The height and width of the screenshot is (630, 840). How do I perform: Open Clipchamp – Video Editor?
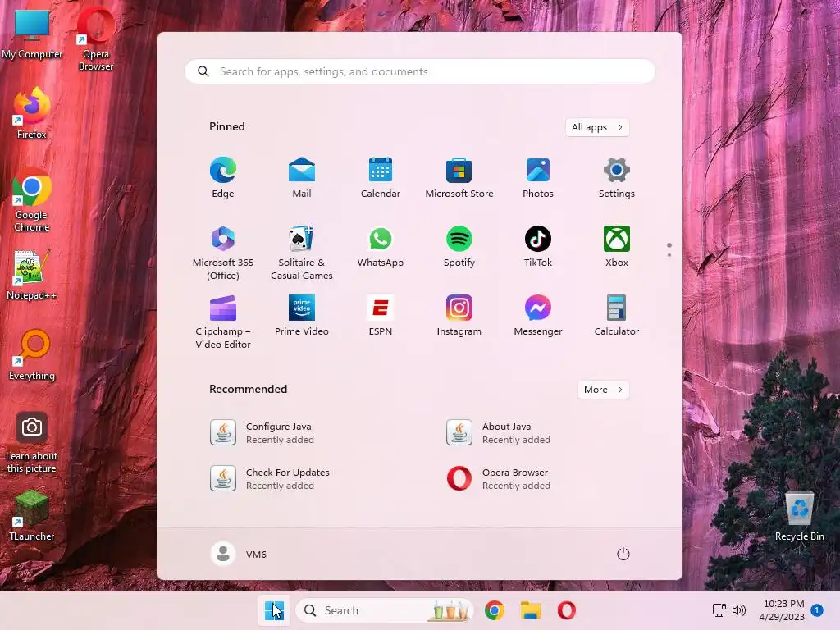223,322
